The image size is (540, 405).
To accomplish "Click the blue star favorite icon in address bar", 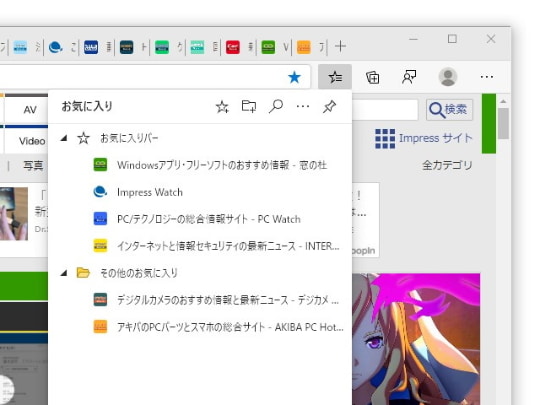I will click(294, 77).
